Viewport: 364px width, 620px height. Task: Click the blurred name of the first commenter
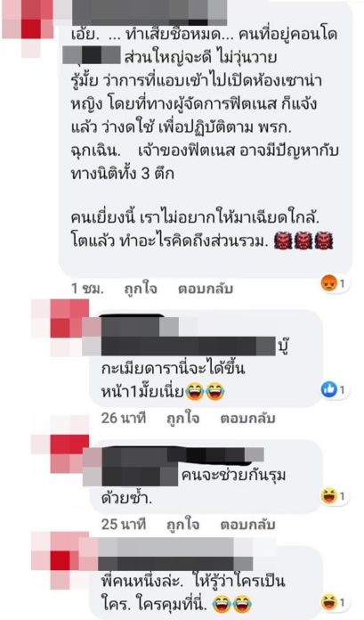coord(149,12)
